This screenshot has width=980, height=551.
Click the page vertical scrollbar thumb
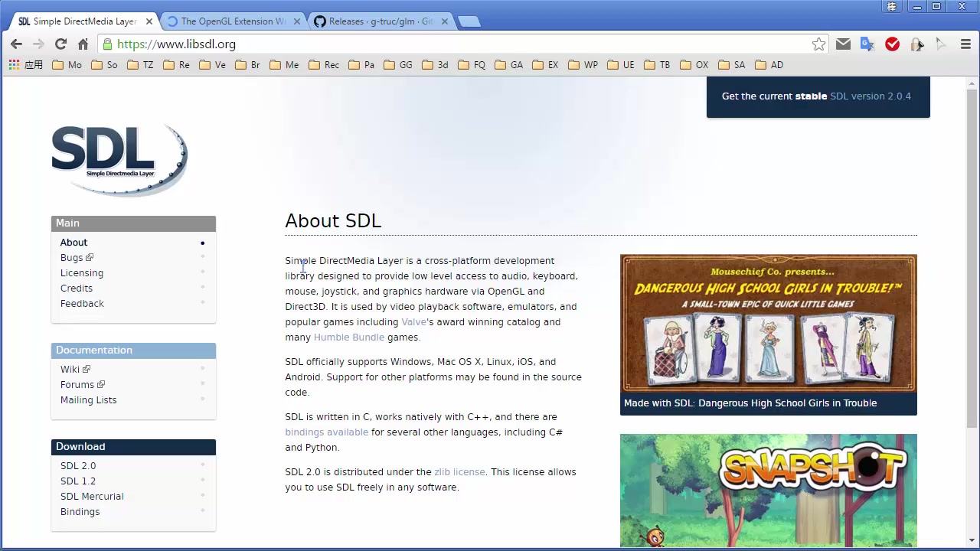click(x=972, y=260)
